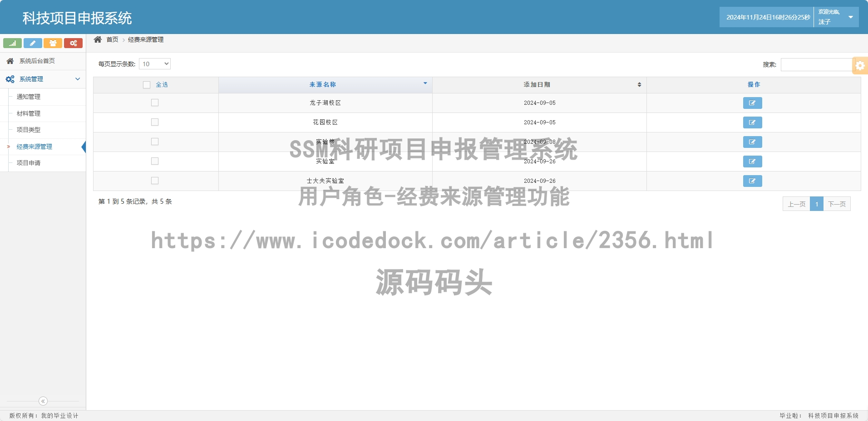Open the orange settings gear panel
The image size is (868, 421).
point(860,65)
